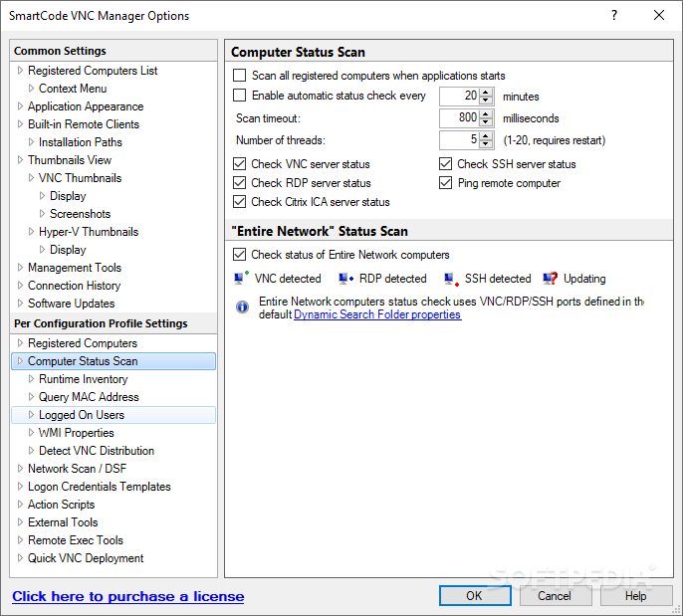Open External Tools settings
Screen dimensions: 683x616
tap(63, 522)
